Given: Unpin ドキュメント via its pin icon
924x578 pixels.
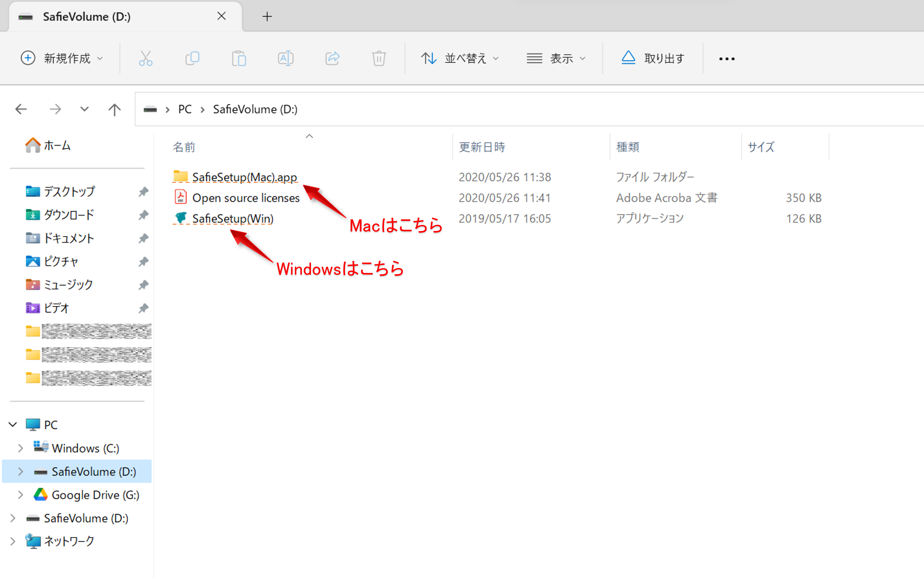Looking at the screenshot, I should 143,238.
